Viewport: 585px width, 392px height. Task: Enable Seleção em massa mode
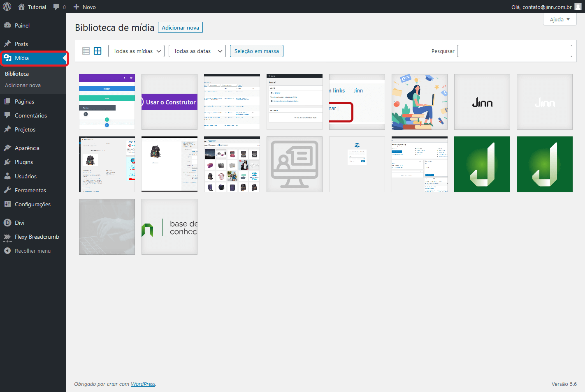click(x=256, y=51)
